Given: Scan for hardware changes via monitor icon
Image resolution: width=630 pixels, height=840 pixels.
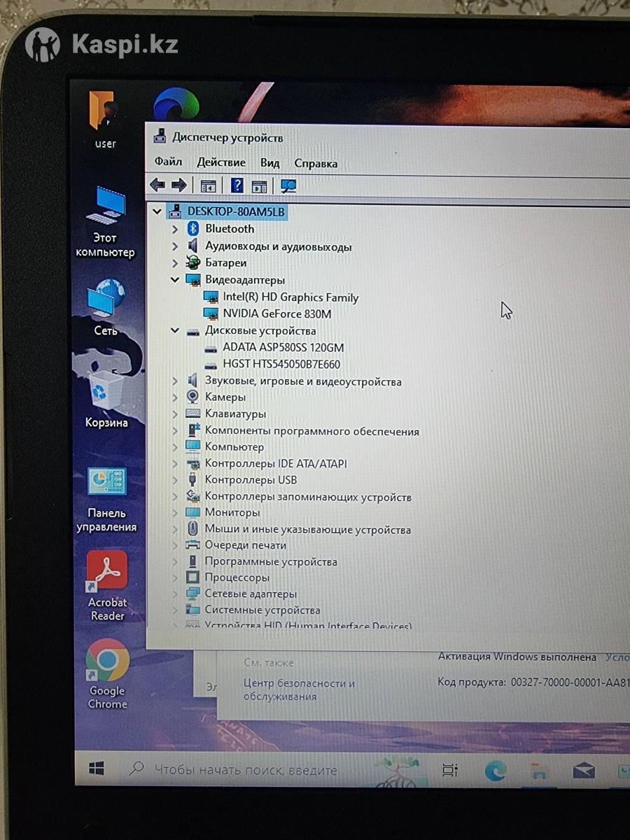Looking at the screenshot, I should 288,186.
